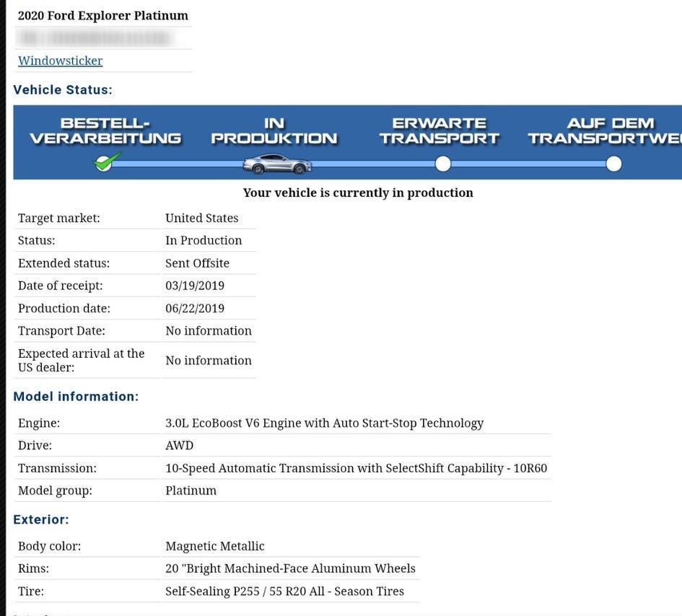Image resolution: width=682 pixels, height=616 pixels.
Task: Select the 10-Speed Automatic Transmission description
Action: click(x=357, y=468)
